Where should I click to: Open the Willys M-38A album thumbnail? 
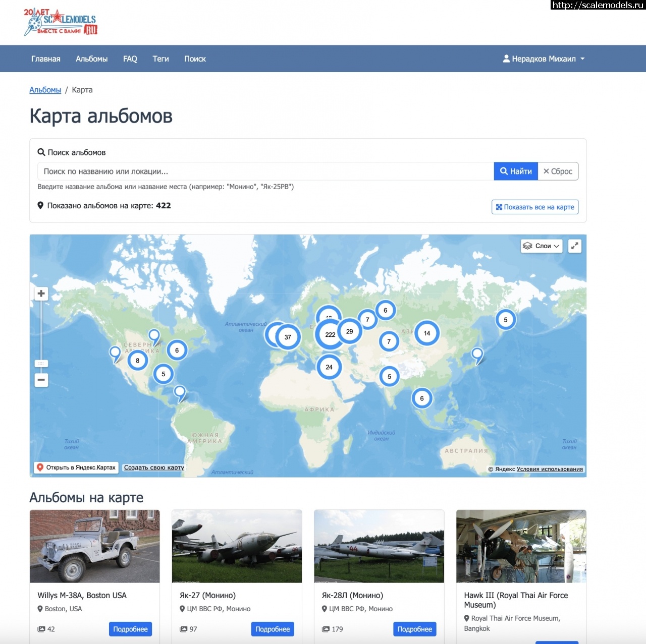click(94, 546)
